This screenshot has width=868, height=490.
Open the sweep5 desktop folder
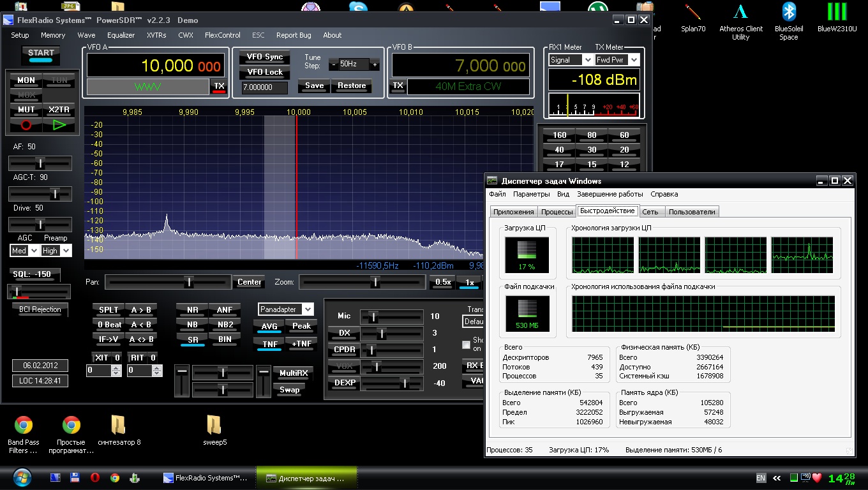coord(214,430)
